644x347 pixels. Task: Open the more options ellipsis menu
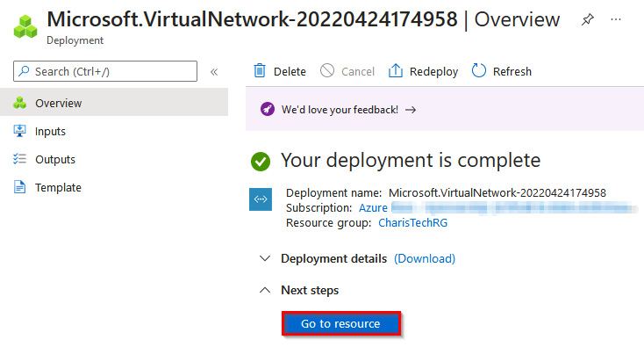[x=616, y=19]
